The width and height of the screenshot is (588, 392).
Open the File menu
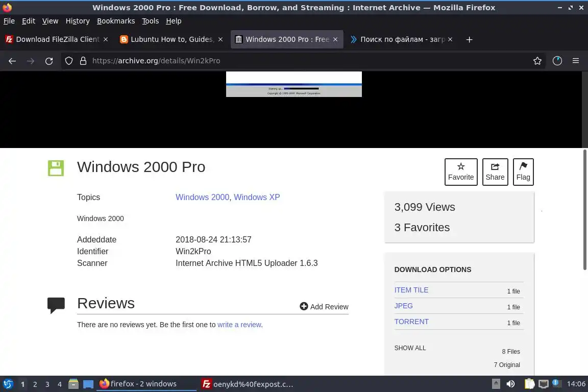(x=9, y=21)
